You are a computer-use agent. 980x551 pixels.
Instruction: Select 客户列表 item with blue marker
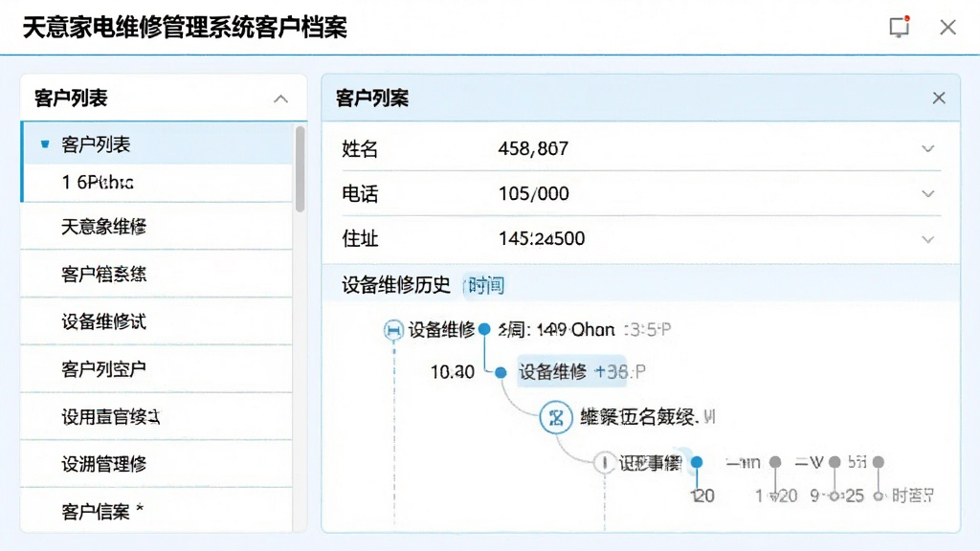tap(158, 144)
